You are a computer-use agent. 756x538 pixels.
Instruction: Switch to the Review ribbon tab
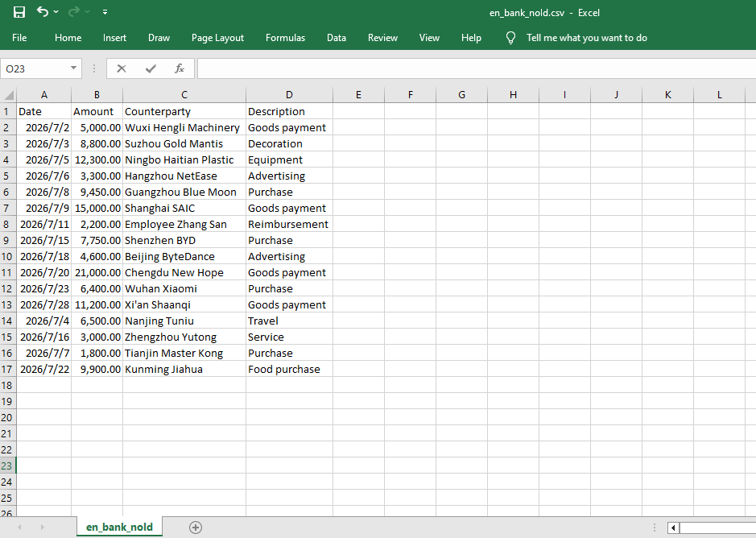(382, 38)
